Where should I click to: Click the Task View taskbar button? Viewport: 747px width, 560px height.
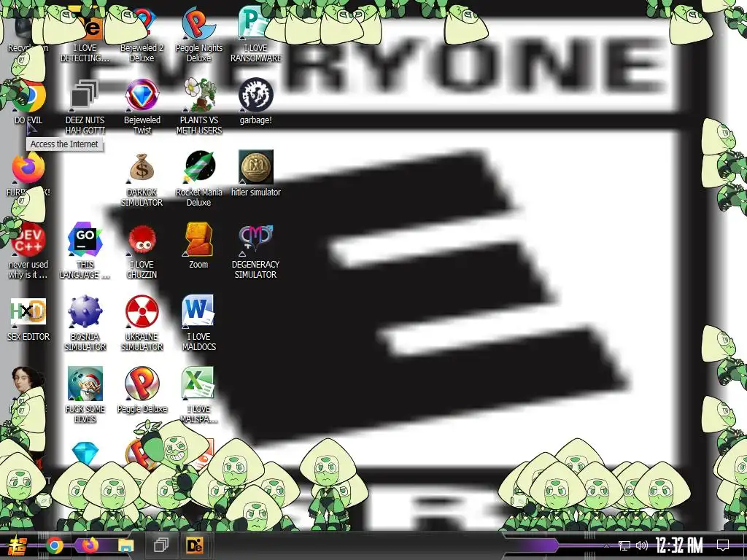click(161, 545)
